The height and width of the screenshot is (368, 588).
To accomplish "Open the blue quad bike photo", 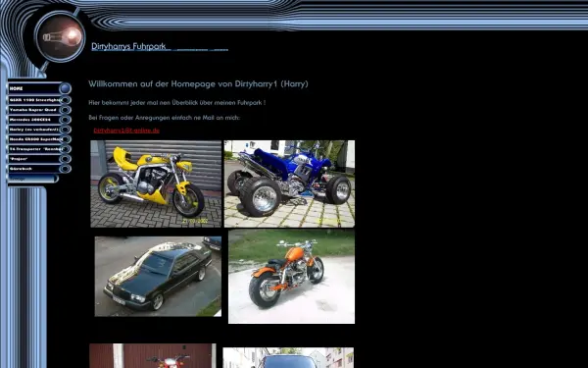I will pyautogui.click(x=289, y=184).
